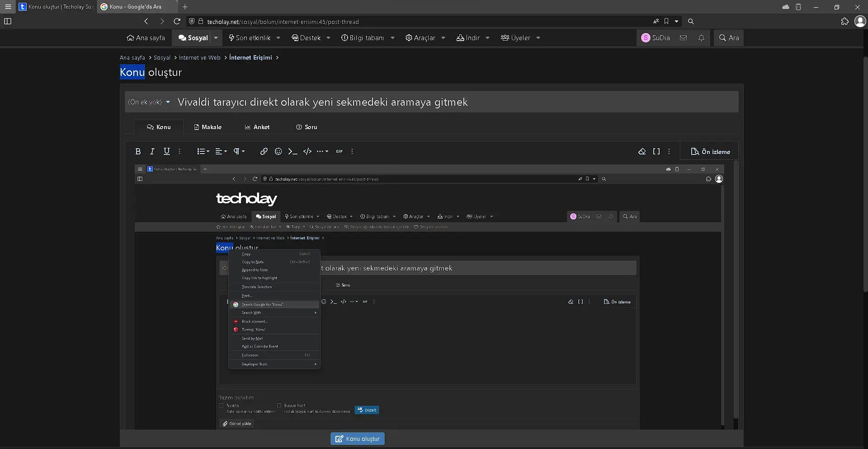Image resolution: width=868 pixels, height=449 pixels.
Task: Insert a GIF from the editor toolbar
Action: click(340, 151)
